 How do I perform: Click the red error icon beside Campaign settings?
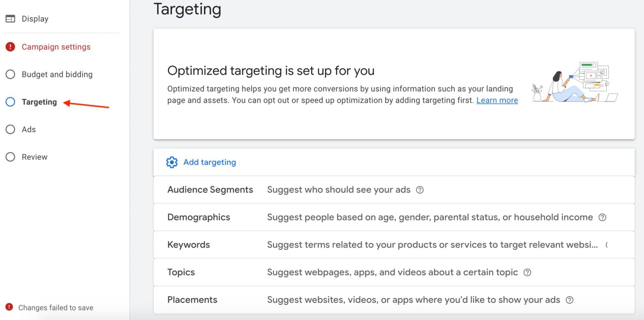(10, 47)
